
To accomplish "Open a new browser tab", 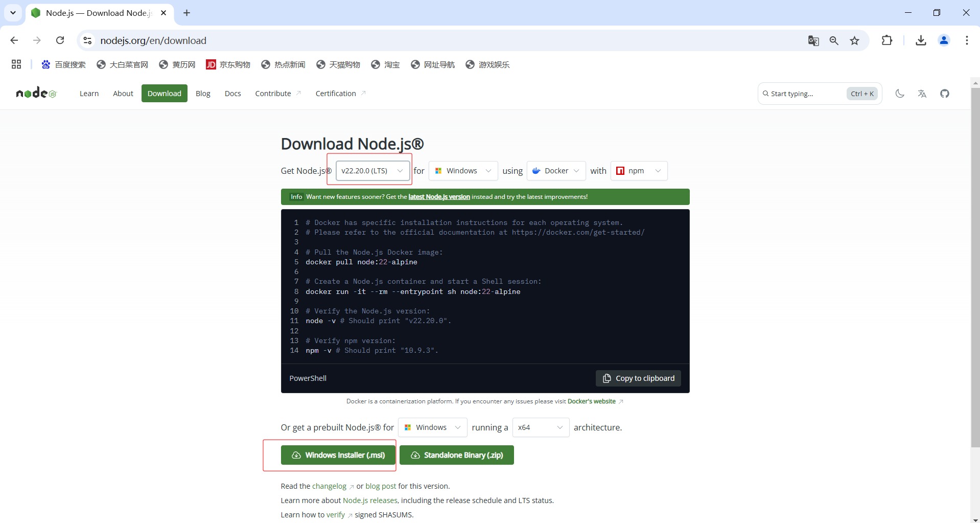I will [x=187, y=13].
